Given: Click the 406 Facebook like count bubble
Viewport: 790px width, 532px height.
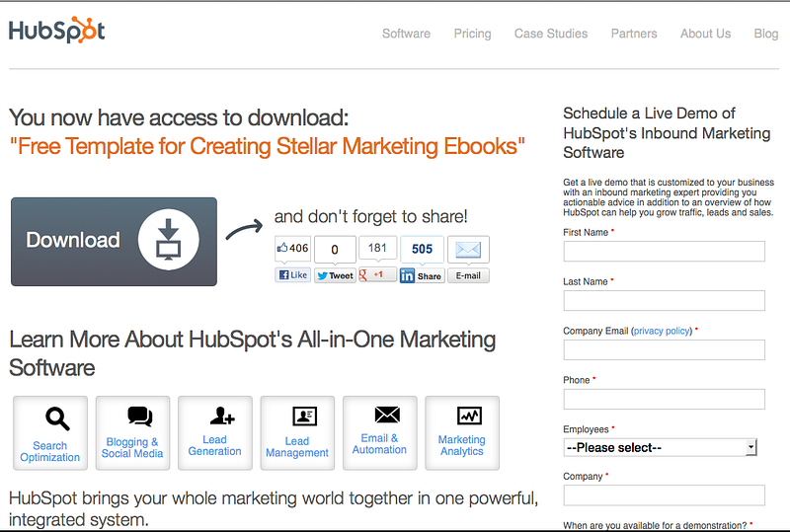Looking at the screenshot, I should pos(292,249).
